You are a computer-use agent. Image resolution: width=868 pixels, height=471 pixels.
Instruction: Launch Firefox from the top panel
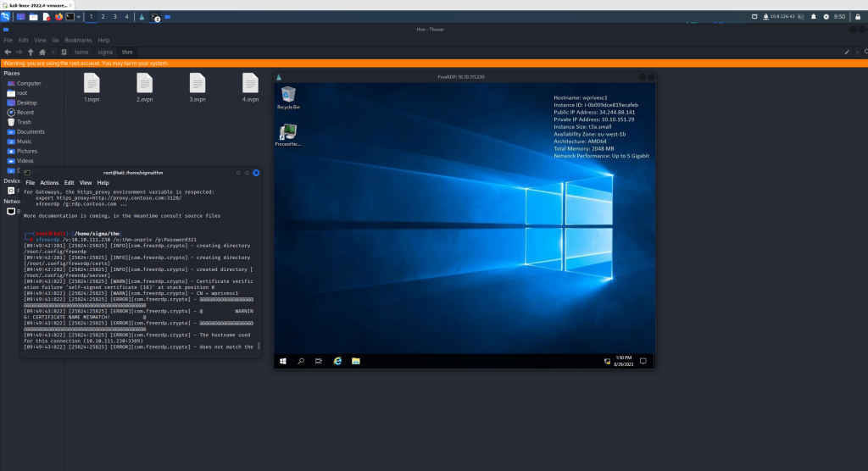(58, 17)
